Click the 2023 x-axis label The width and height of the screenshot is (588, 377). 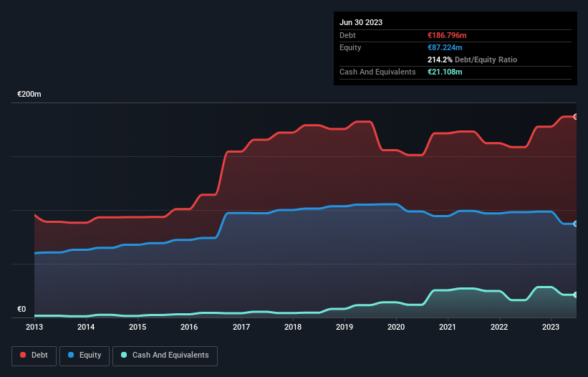tap(551, 327)
